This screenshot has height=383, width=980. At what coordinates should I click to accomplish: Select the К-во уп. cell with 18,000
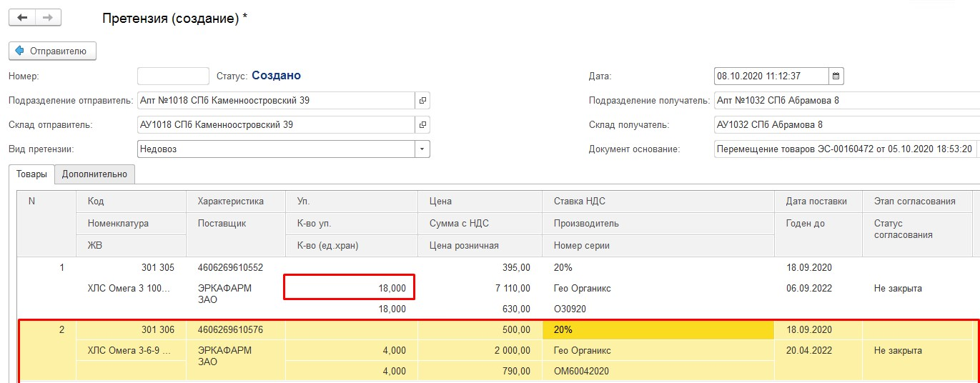tap(350, 288)
